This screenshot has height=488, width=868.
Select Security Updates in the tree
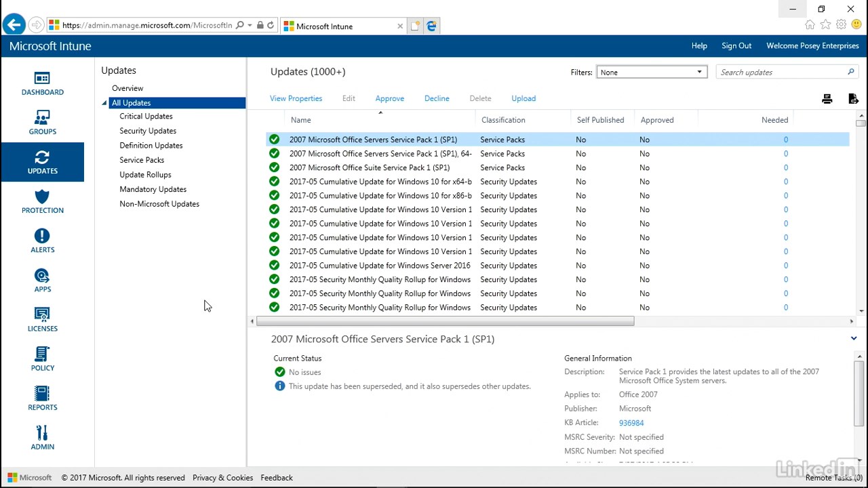click(x=148, y=131)
